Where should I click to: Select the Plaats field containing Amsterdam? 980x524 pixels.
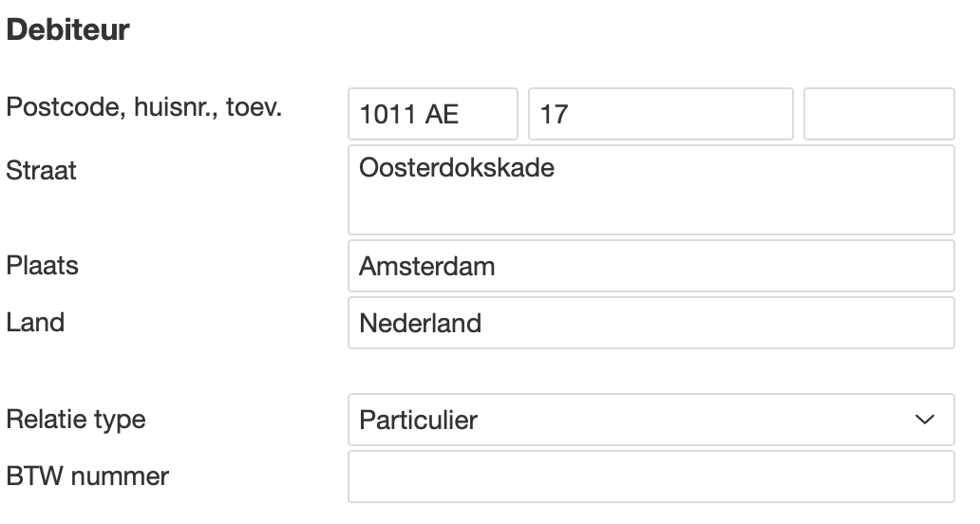[x=650, y=266]
